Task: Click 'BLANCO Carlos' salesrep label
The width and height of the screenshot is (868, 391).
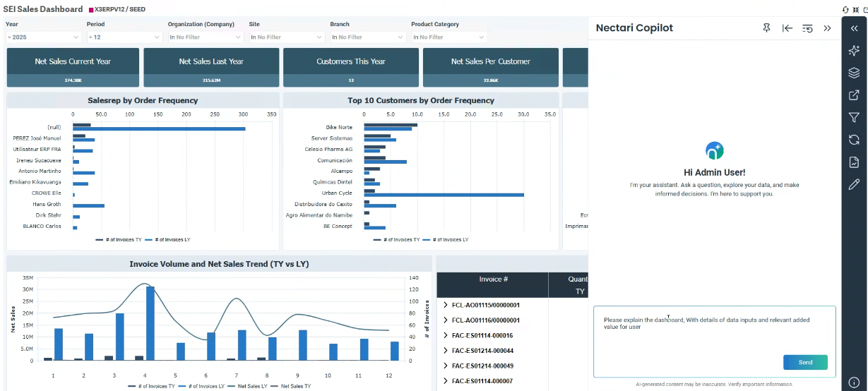Action: (x=42, y=227)
